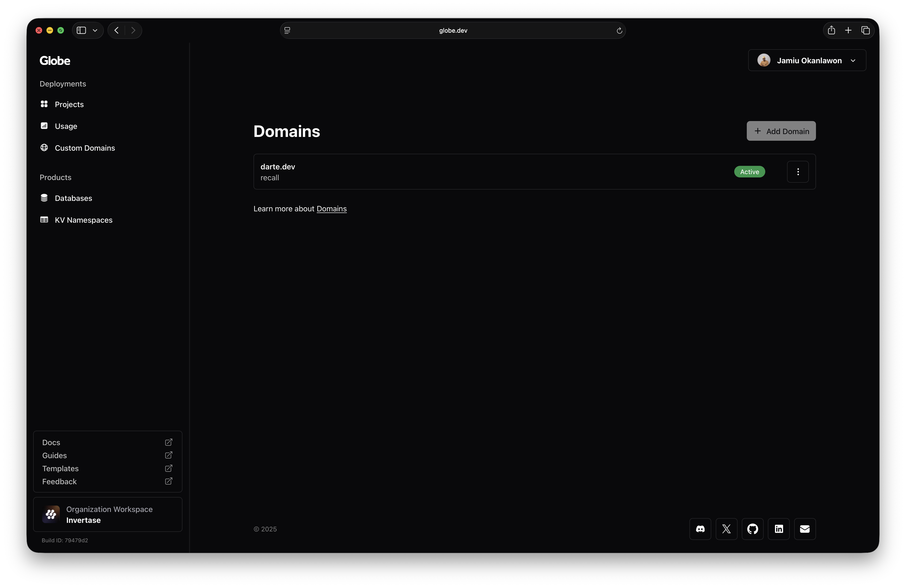This screenshot has height=588, width=906.
Task: Open the Invertase Organization Workspace switcher
Action: (108, 515)
